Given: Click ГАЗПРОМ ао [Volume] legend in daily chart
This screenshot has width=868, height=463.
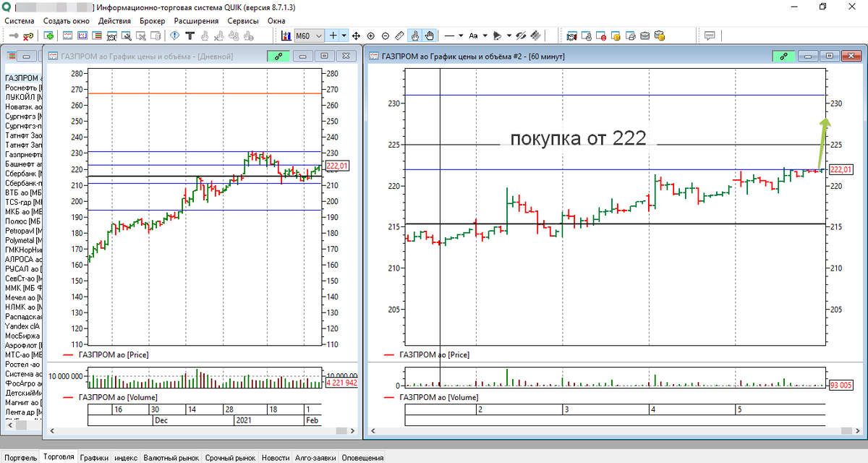Looking at the screenshot, I should pyautogui.click(x=118, y=397).
